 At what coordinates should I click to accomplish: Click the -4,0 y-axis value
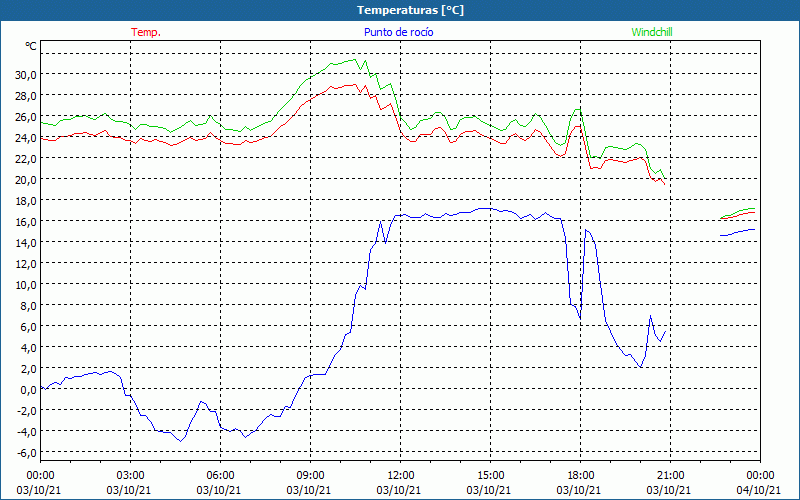coord(27,431)
